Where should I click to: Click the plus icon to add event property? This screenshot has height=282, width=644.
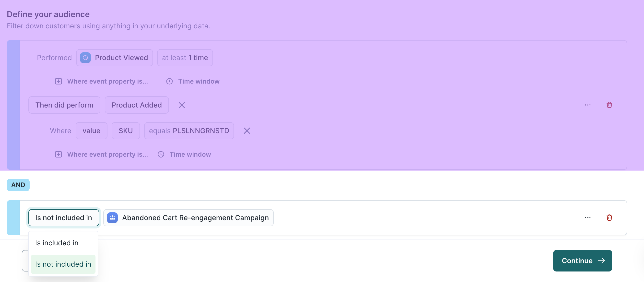click(x=58, y=81)
